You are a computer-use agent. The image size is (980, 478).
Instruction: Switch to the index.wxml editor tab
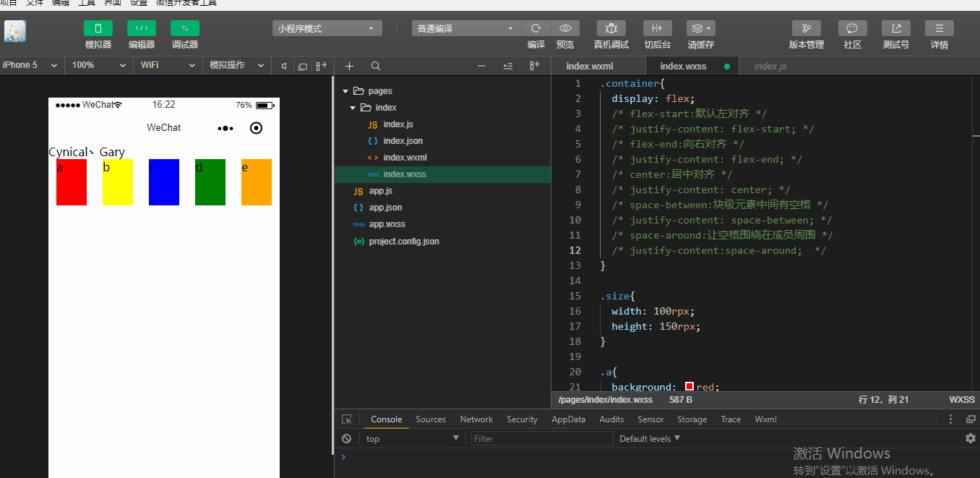(589, 66)
